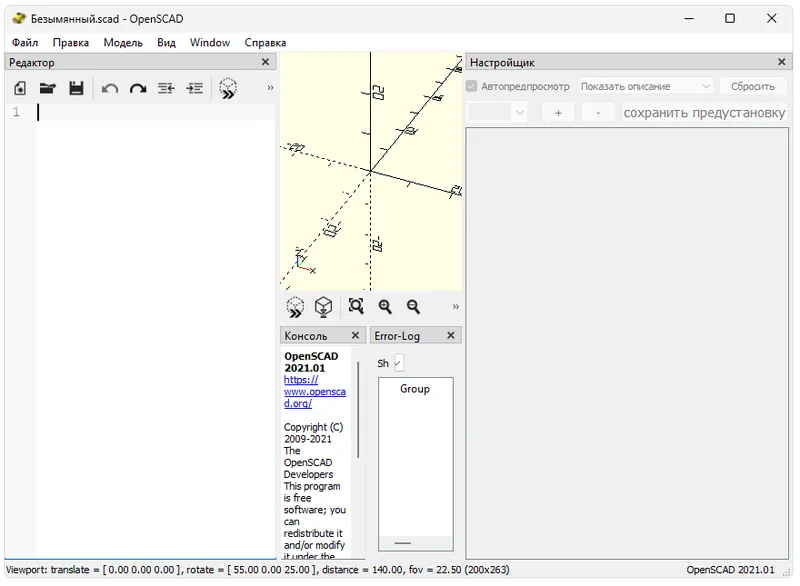Undo the last edit in editor

(x=110, y=89)
